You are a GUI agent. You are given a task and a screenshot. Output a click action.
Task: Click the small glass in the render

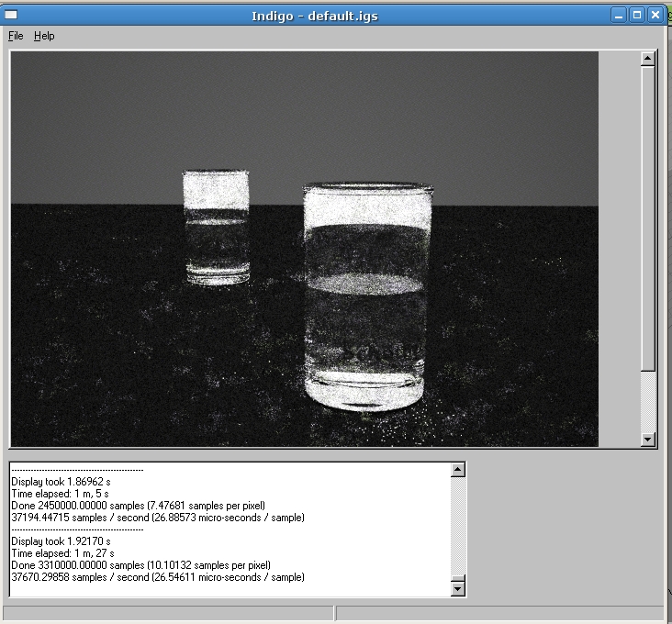[x=216, y=227]
